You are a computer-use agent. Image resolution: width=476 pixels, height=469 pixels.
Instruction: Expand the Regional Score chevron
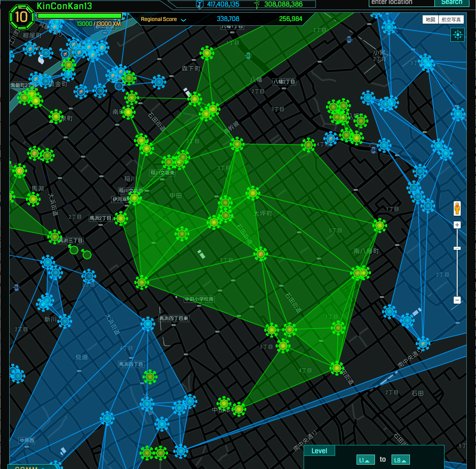183,20
